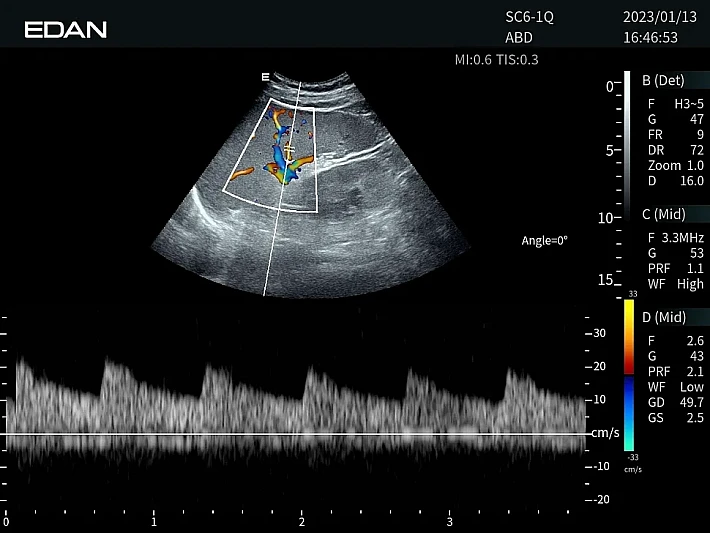
Task: Click the date 2023/01/13 display
Action: 650,18
